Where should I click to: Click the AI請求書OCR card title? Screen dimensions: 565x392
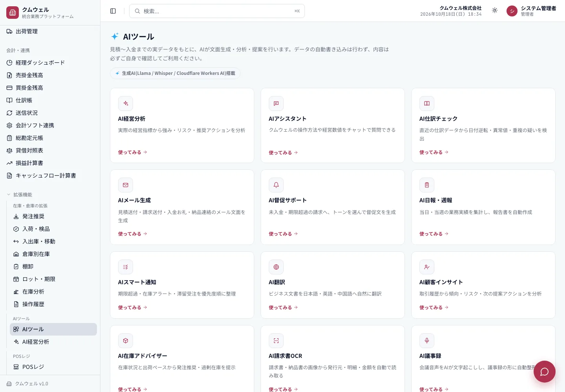[285, 356]
